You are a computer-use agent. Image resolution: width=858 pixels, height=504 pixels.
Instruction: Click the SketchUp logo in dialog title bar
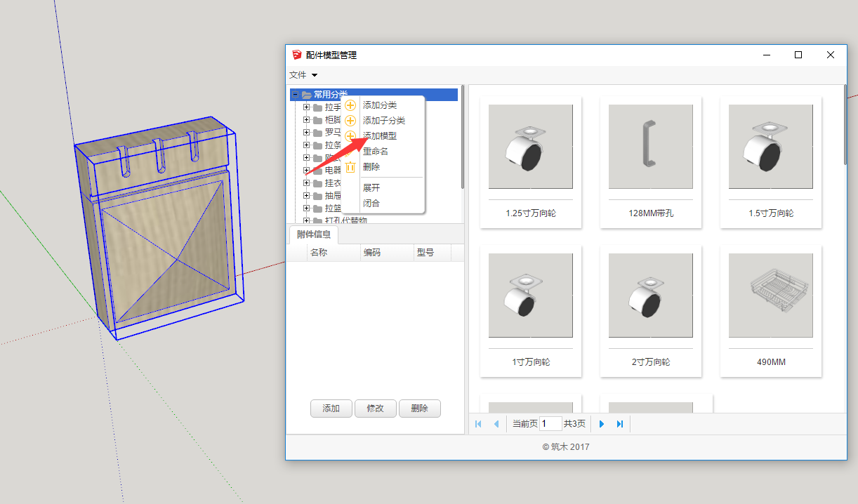pos(297,55)
